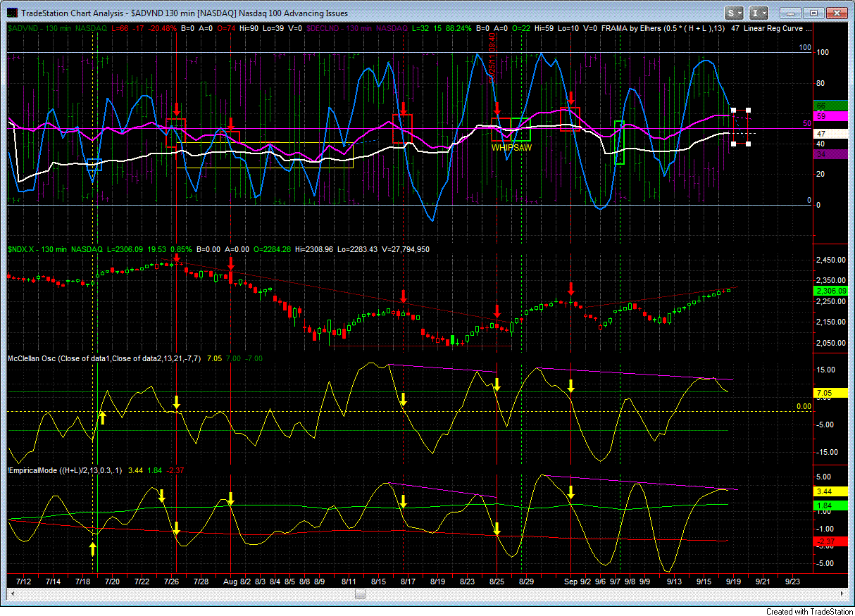Open the symbol link (S) dropdown
The image size is (855, 616).
pyautogui.click(x=735, y=13)
